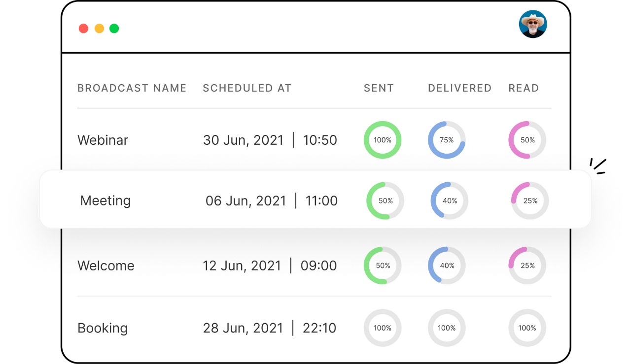Click the Meeting read 25% ring

click(530, 200)
